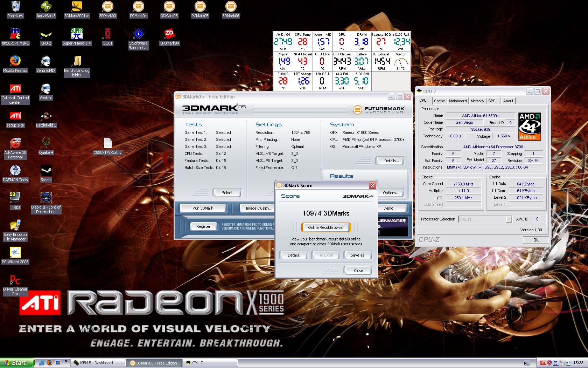Click the Online ResultBrowser button
The image size is (588, 368).
326,227
